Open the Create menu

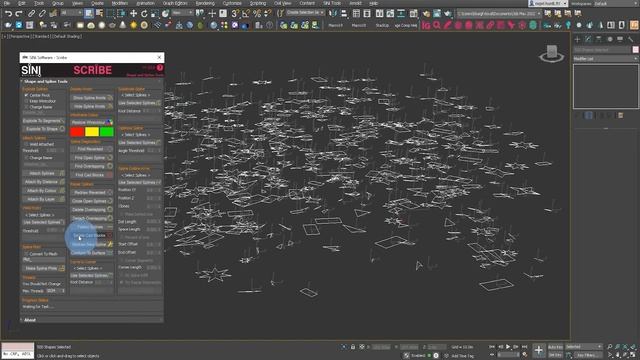(97, 3)
